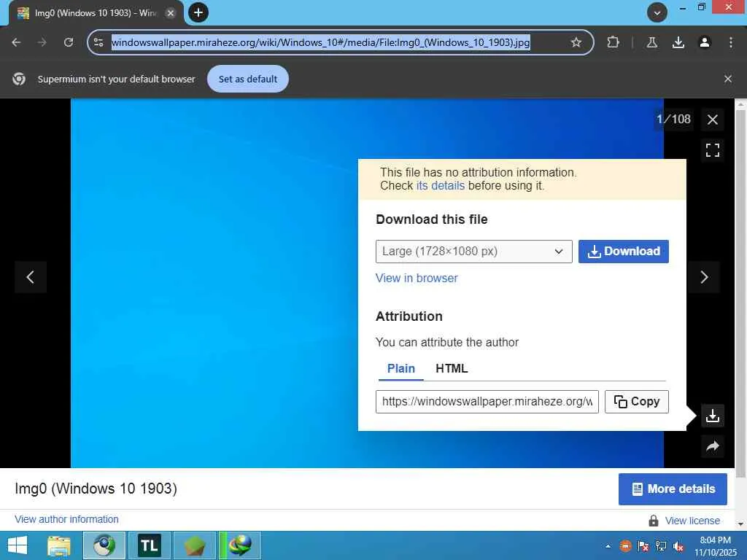747x560 pixels.
Task: Click the address bar URL
Action: point(321,42)
